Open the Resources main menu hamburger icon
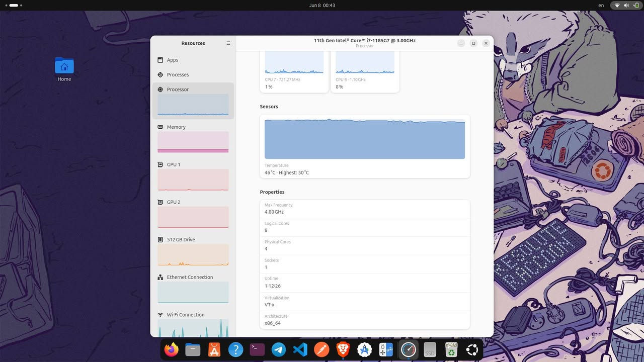Viewport: 644px width, 362px height. pyautogui.click(x=228, y=43)
